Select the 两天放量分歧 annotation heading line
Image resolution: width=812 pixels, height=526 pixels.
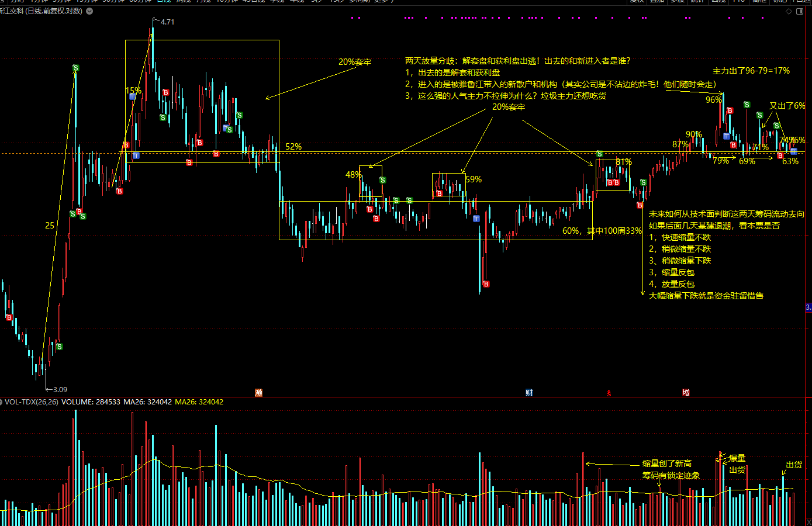[518, 61]
